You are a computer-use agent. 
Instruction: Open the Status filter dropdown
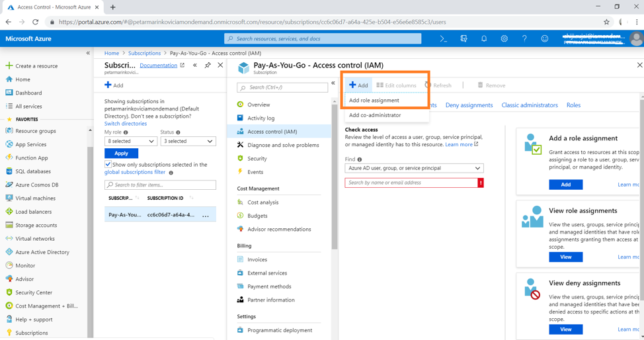[x=188, y=141]
